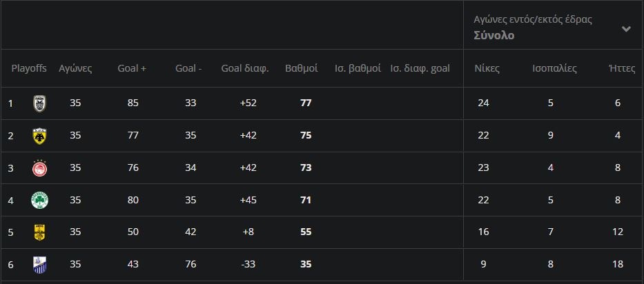This screenshot has height=284, width=644.
Task: Click the Olympiacos club crest in third place
Action: [x=39, y=168]
